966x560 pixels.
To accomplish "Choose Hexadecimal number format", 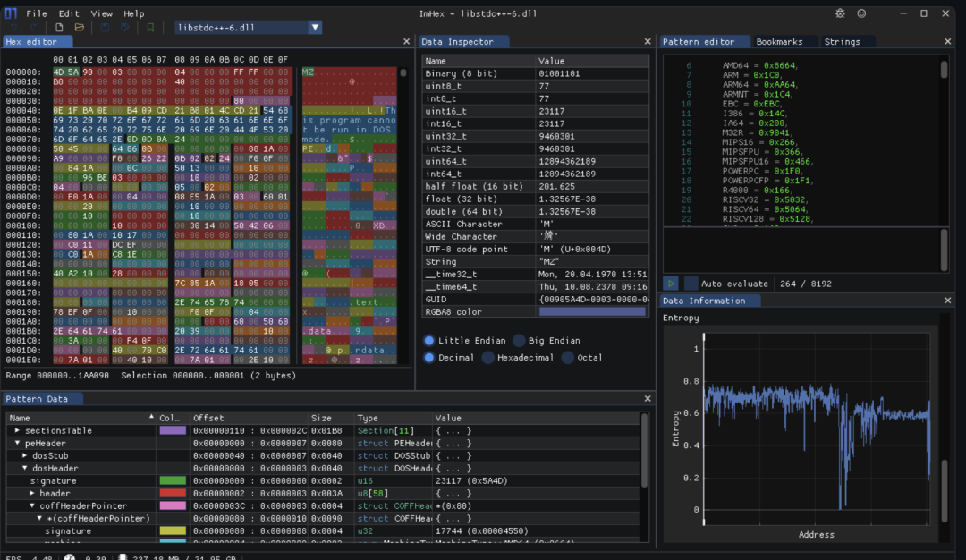I will click(488, 357).
